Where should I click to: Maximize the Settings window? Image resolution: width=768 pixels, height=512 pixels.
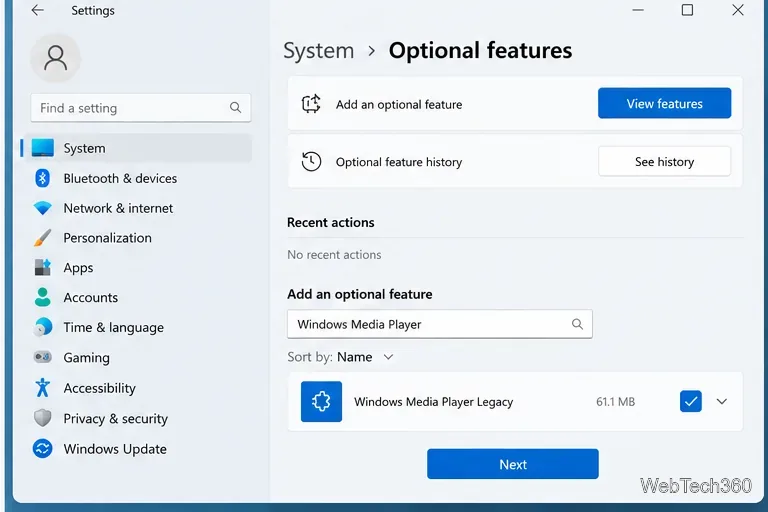pos(687,10)
